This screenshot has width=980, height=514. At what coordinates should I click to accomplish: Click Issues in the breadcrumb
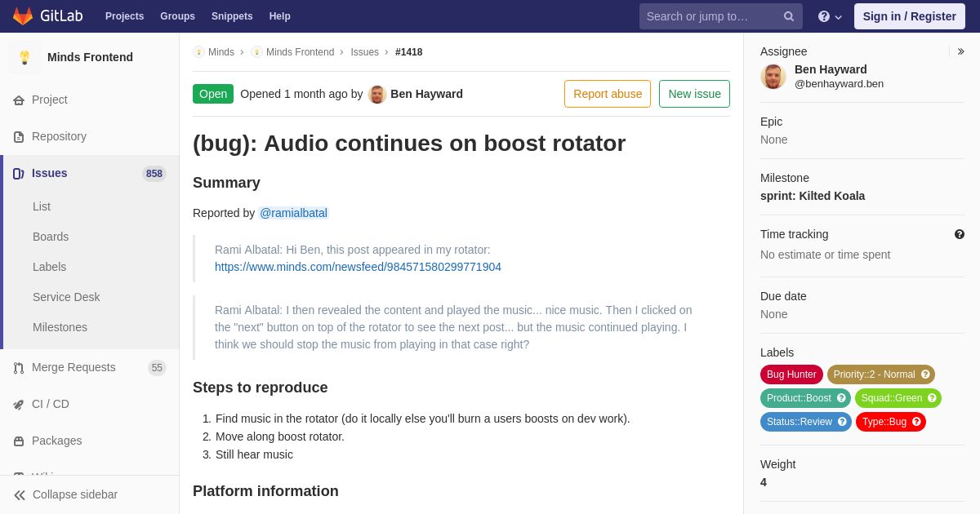pyautogui.click(x=364, y=52)
